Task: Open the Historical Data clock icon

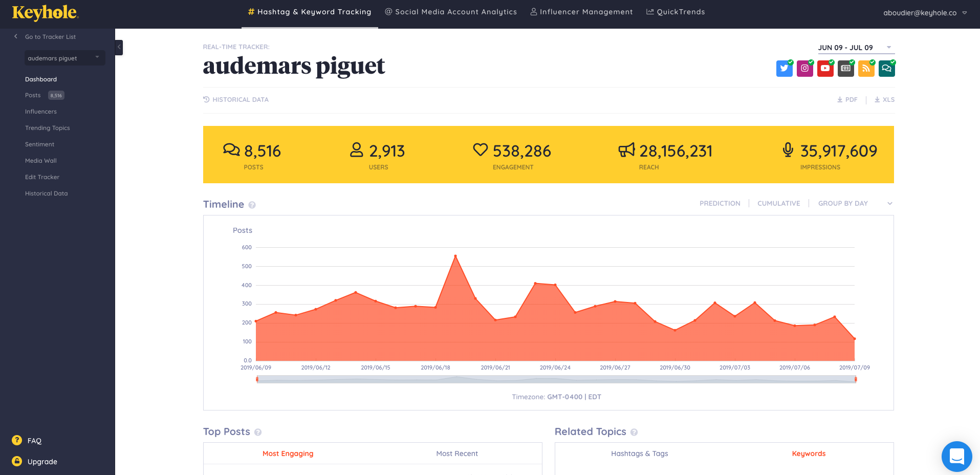Action: point(206,99)
